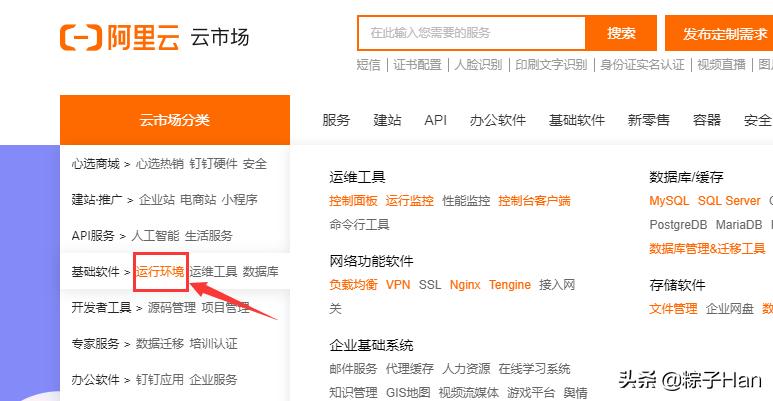Open the 服务 navigation tab

(x=336, y=120)
